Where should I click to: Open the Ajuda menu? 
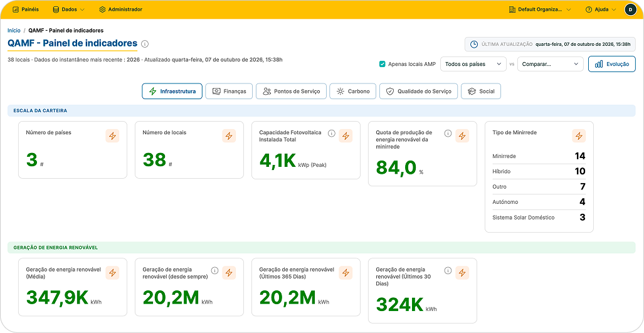[x=601, y=9]
